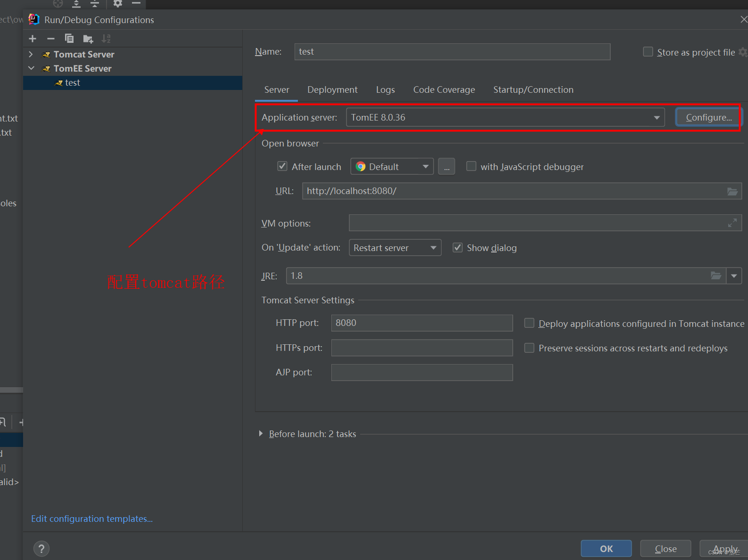Expand the VM options field
748x560 pixels.
[x=732, y=223]
